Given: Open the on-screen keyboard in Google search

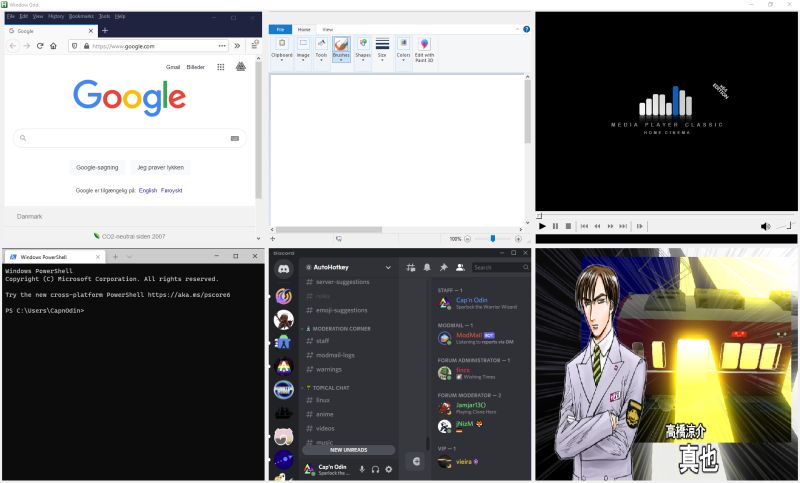Looking at the screenshot, I should [x=235, y=138].
